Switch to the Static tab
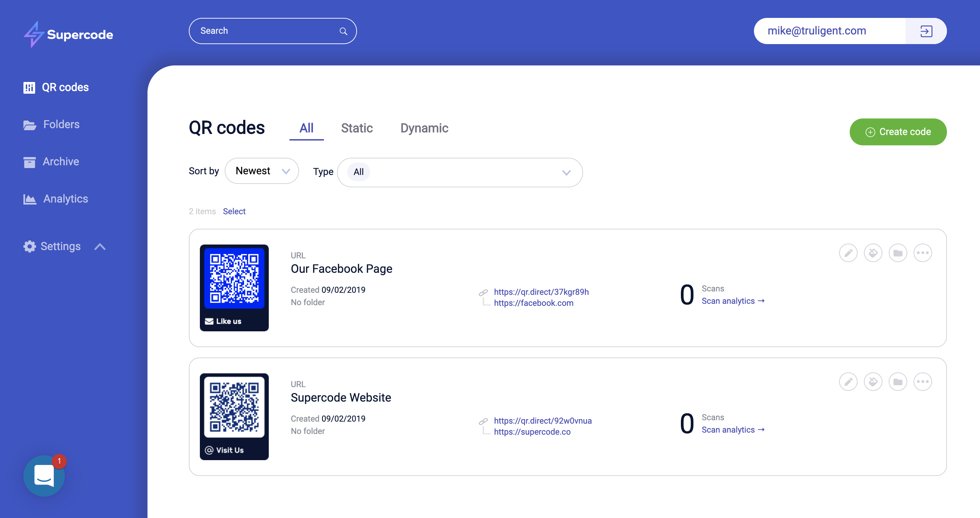Viewport: 980px width, 518px height. (x=356, y=128)
